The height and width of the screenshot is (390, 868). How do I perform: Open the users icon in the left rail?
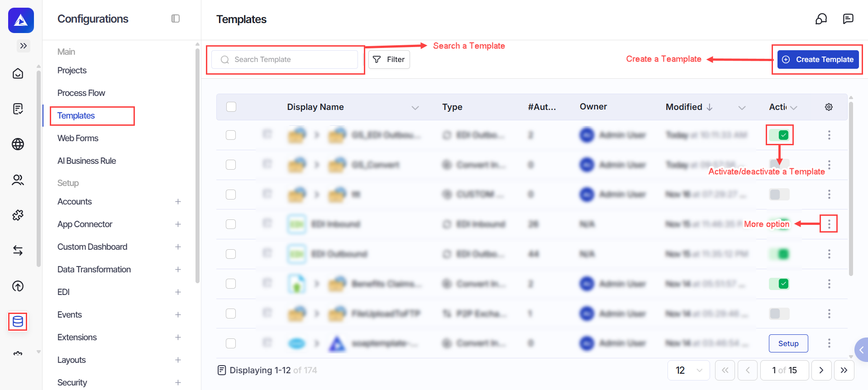point(18,180)
